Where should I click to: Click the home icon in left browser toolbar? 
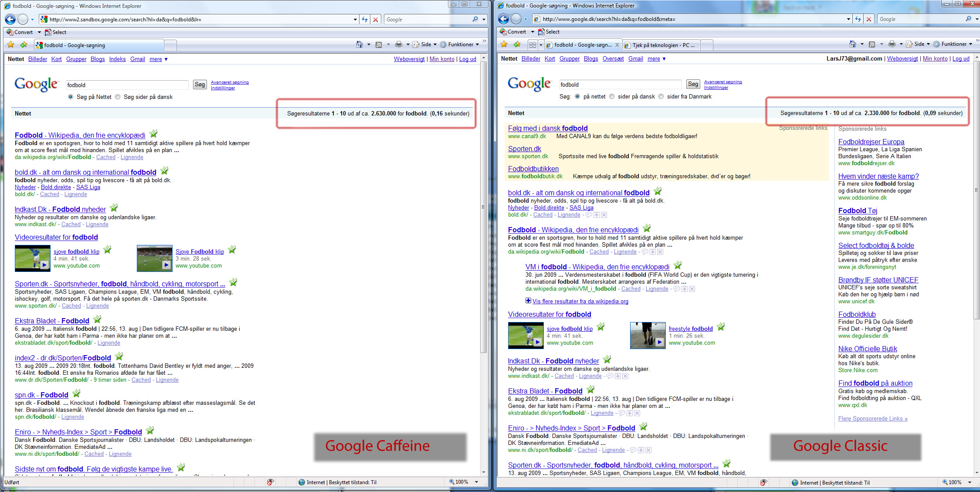[x=359, y=44]
